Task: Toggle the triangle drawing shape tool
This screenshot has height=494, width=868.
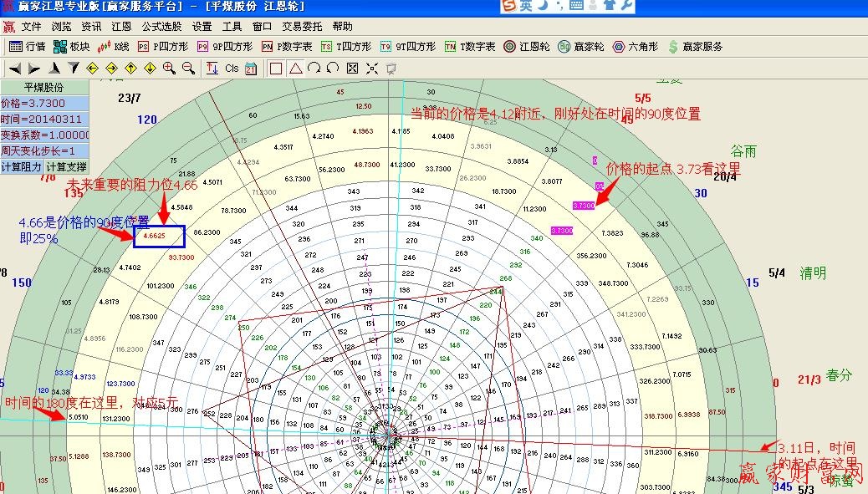Action: 296,68
